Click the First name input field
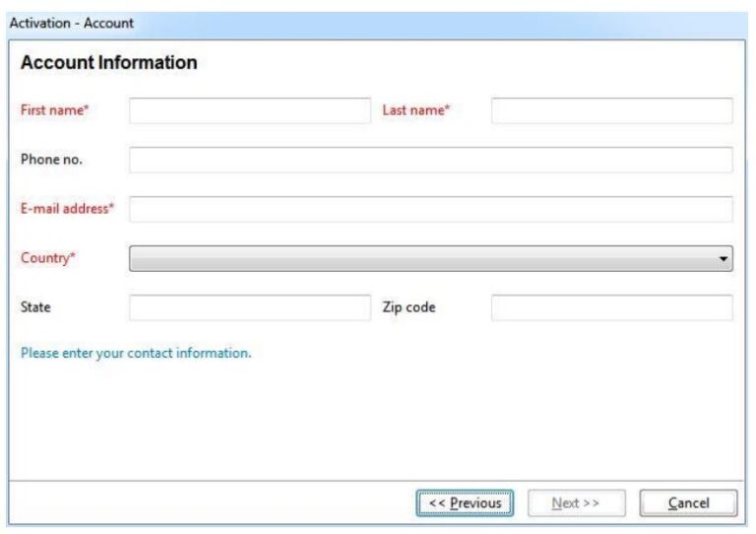The image size is (756, 534). (x=250, y=111)
